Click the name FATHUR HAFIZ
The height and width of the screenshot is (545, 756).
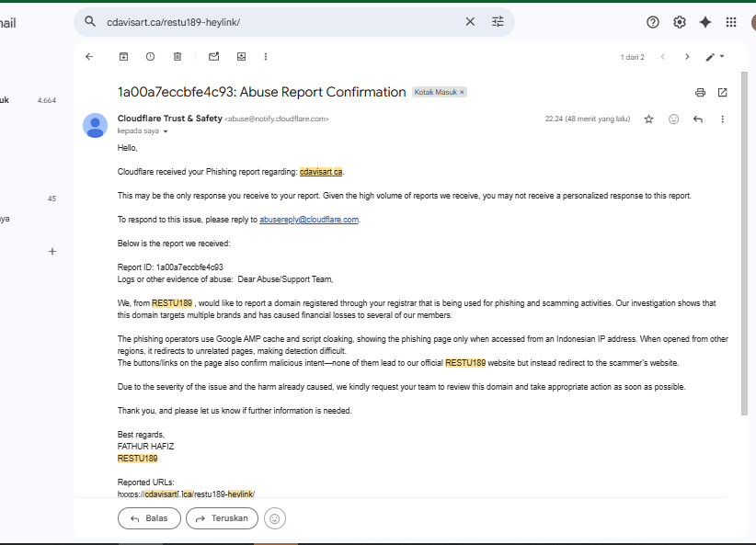click(145, 447)
